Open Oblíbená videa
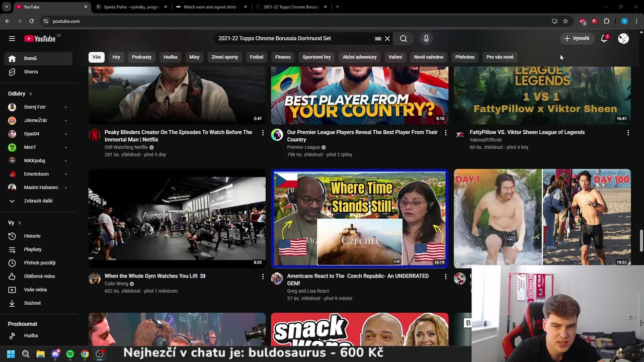 click(38, 276)
